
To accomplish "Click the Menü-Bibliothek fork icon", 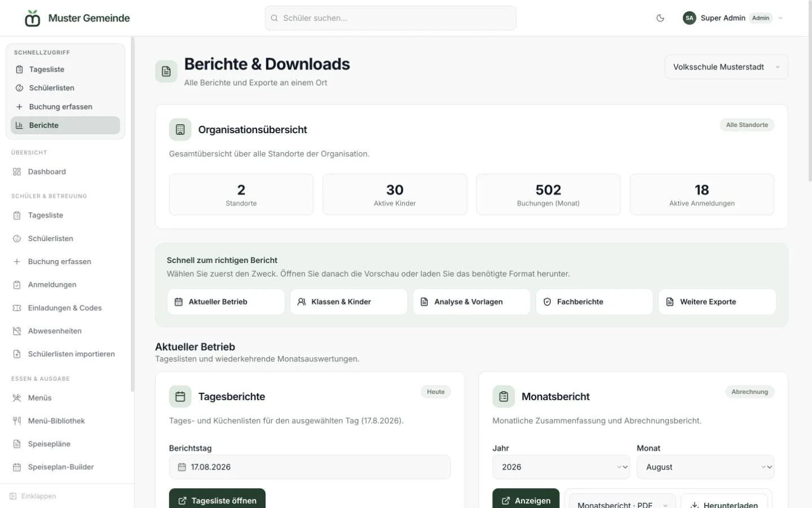I will click(17, 421).
